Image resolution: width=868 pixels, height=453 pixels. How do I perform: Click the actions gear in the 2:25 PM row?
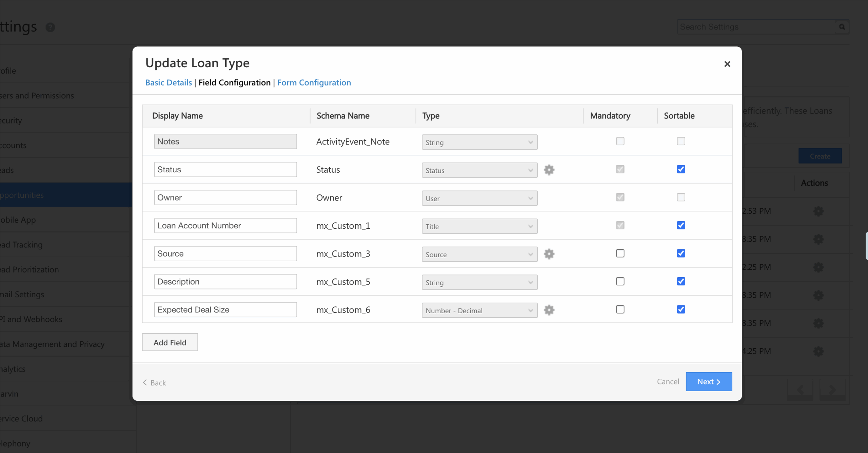(818, 267)
